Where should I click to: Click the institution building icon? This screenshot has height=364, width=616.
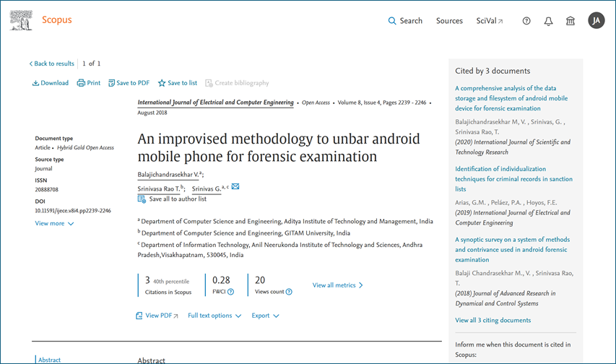tap(571, 21)
